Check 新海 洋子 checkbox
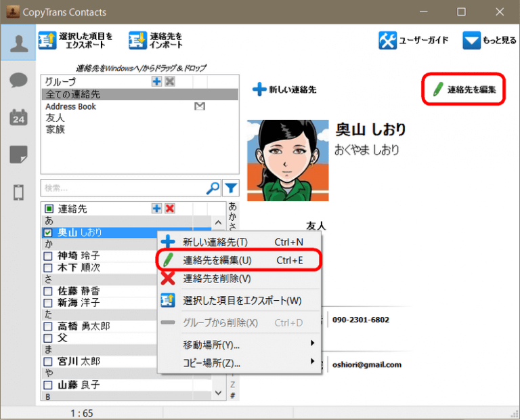Screen dimensions: 520x420 tap(48, 303)
